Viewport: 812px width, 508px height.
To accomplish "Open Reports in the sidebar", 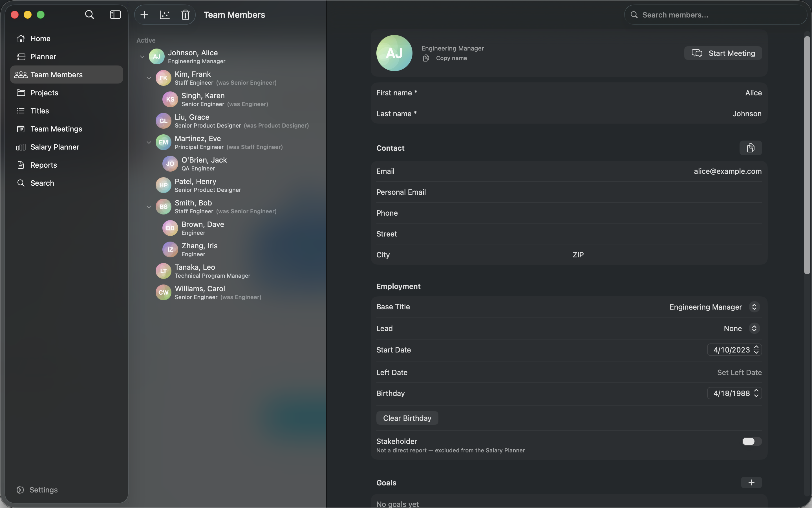I will (x=67, y=165).
